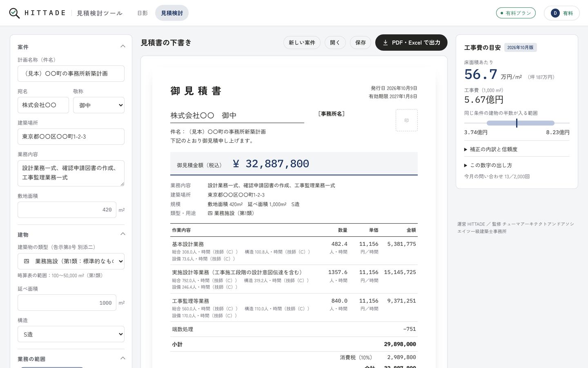
Task: Click the 5.67億円 construction cost value
Action: point(484,100)
